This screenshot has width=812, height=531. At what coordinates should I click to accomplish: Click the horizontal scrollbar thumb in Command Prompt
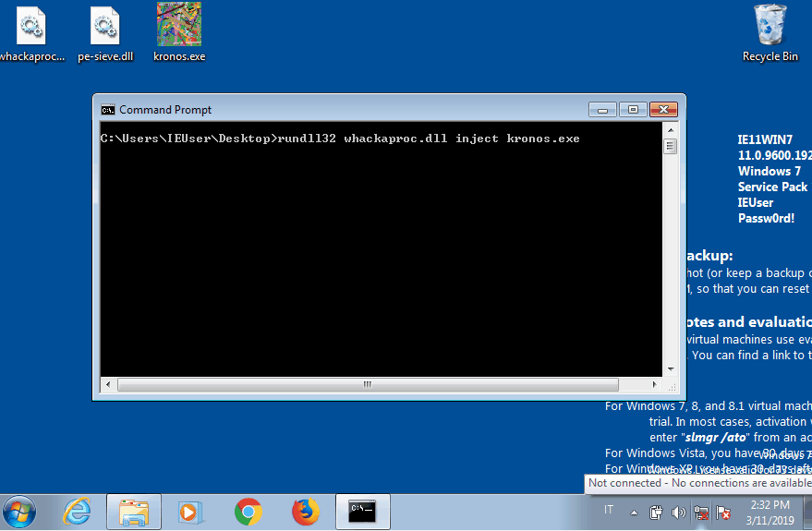pyautogui.click(x=368, y=384)
